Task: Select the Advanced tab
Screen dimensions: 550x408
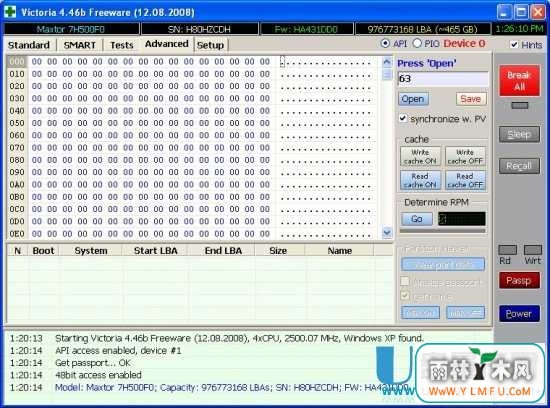Action: point(167,44)
